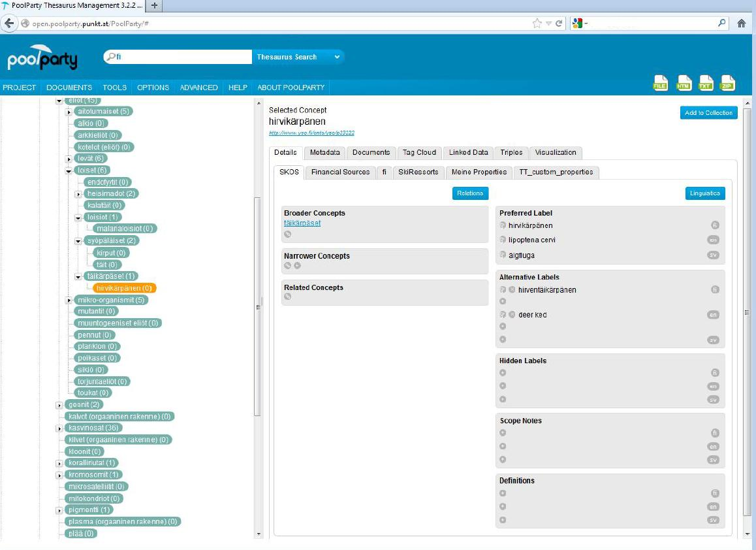Delete alternative label hirventäikärpänen

[x=512, y=289]
